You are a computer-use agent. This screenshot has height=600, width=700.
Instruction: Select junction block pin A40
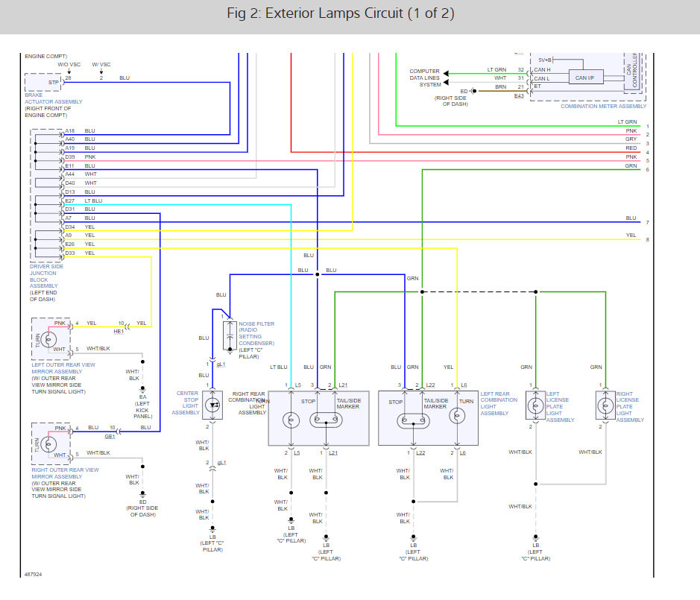70,139
